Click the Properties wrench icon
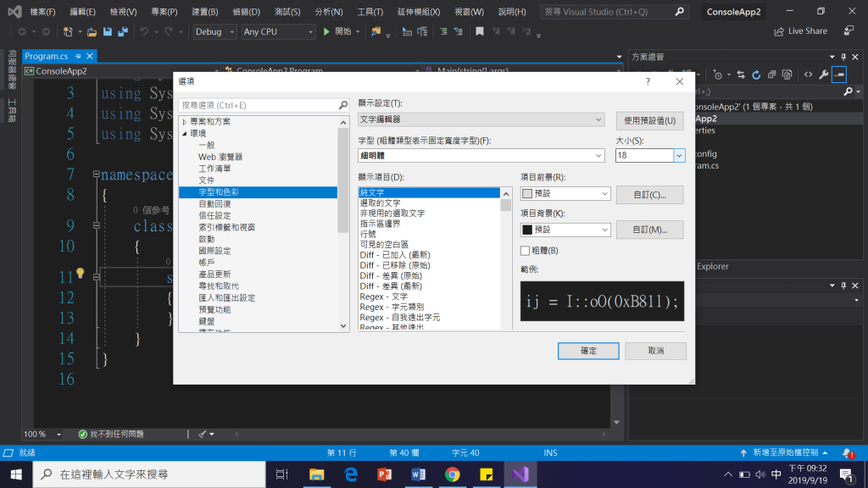868x488 pixels. (x=824, y=75)
